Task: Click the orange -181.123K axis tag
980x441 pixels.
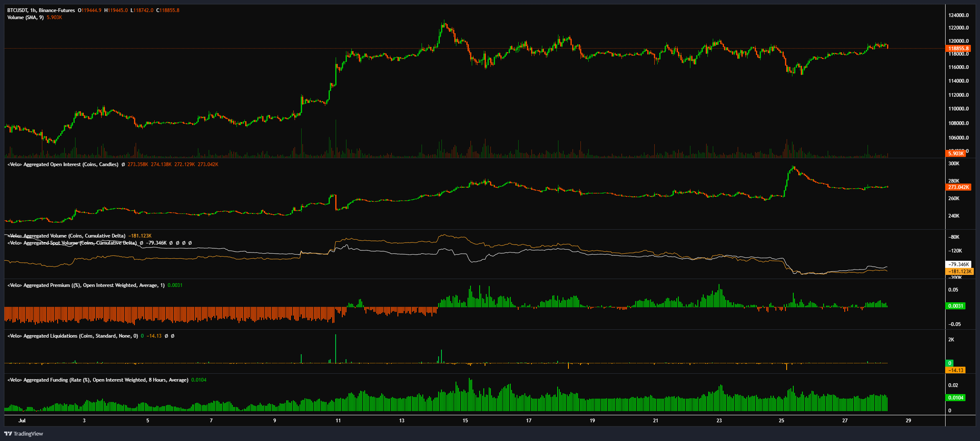Action: point(960,272)
